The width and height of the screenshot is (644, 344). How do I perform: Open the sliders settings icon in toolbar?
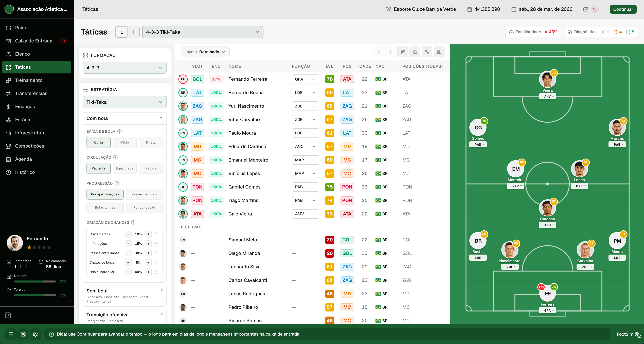click(x=427, y=52)
